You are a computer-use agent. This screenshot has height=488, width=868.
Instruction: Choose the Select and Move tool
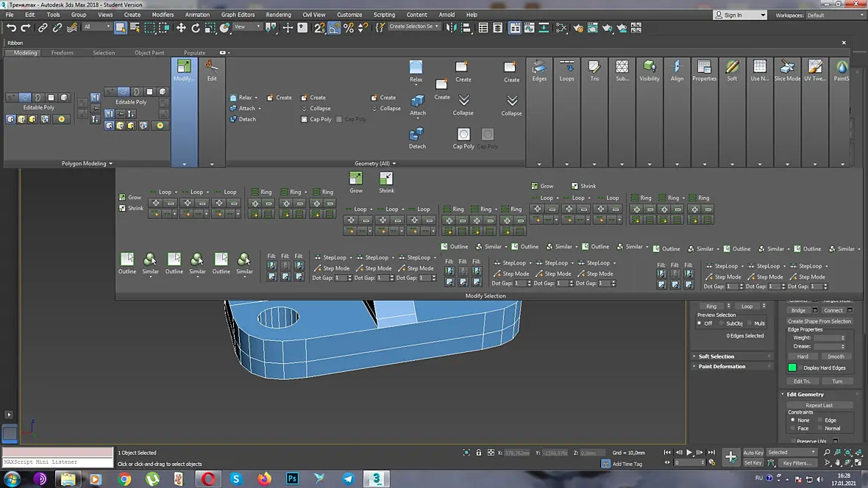pos(181,28)
